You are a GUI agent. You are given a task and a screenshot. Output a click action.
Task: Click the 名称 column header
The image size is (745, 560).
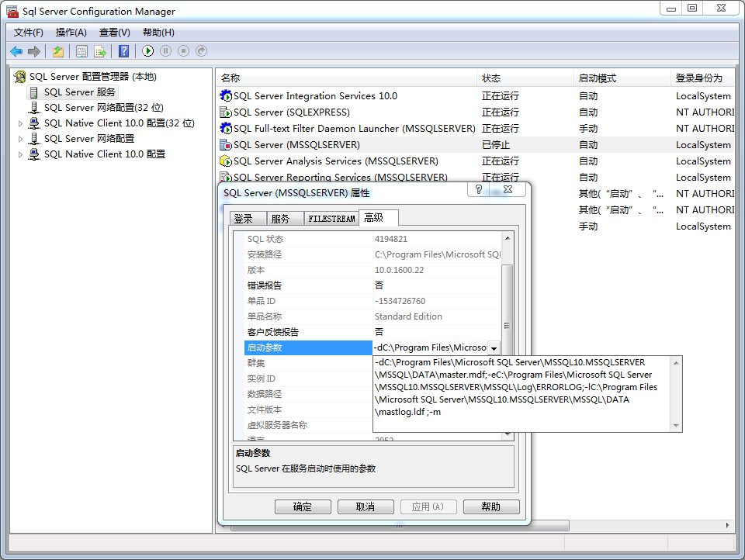(348, 78)
